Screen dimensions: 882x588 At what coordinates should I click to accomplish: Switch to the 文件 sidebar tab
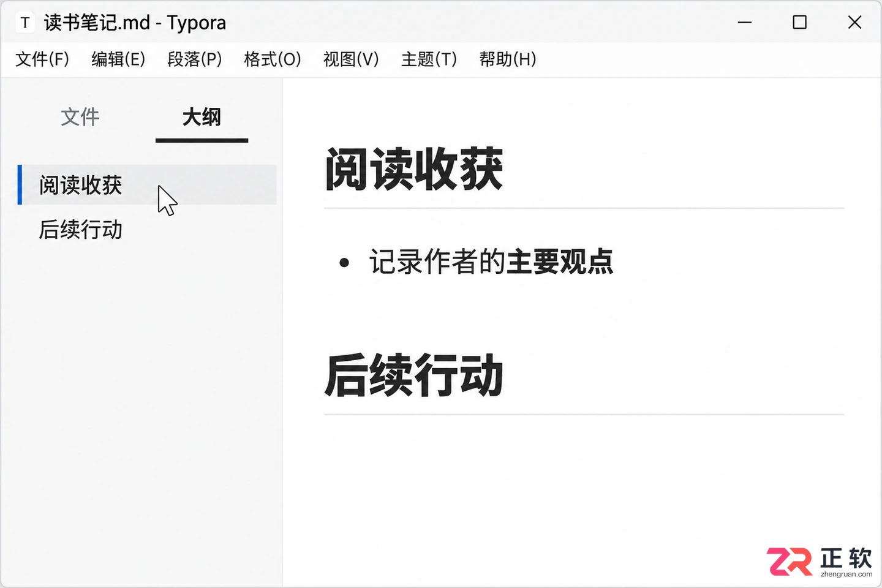click(80, 117)
